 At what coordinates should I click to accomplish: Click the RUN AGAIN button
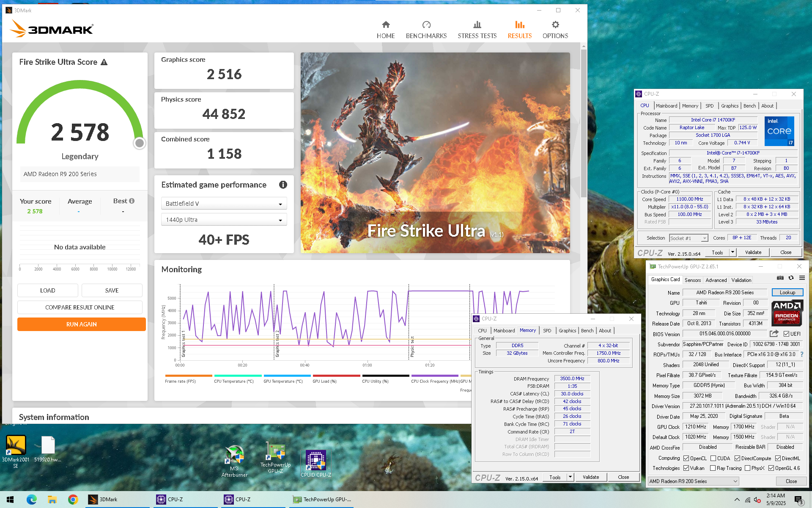point(81,324)
